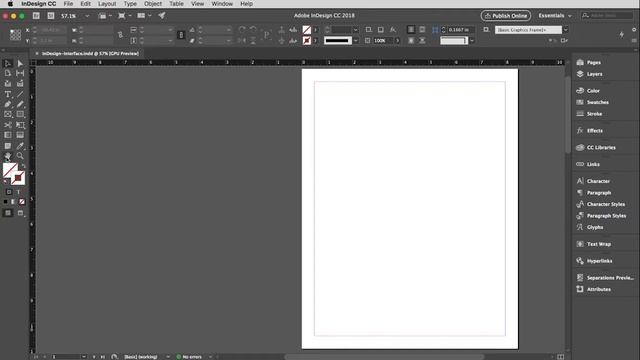Toggle formatting affects container
640x360 pixels.
9,192
